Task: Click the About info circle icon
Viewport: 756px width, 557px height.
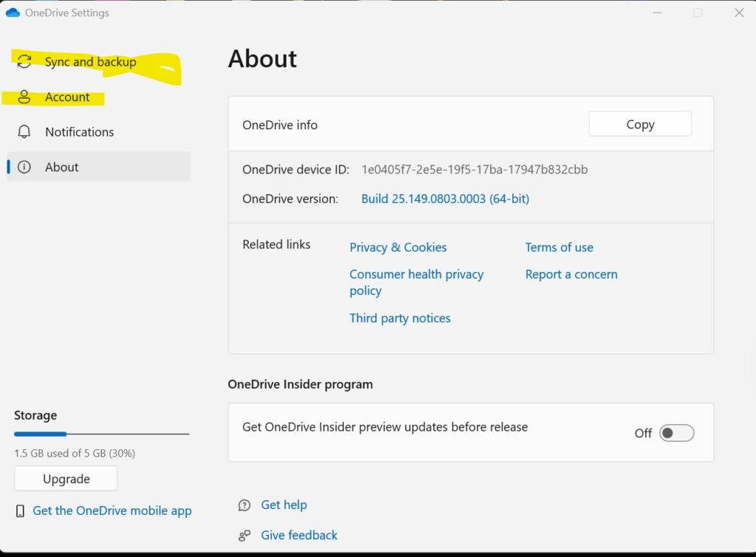Action: tap(24, 167)
